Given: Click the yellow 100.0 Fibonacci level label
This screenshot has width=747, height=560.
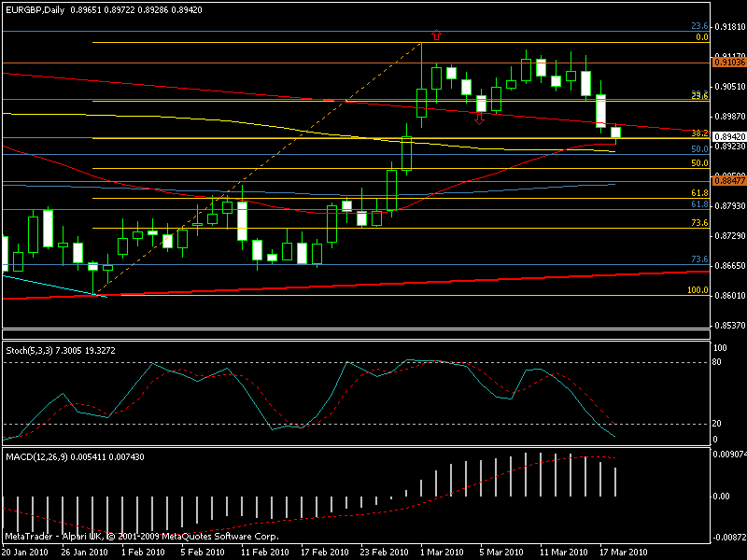Looking at the screenshot, I should [698, 290].
